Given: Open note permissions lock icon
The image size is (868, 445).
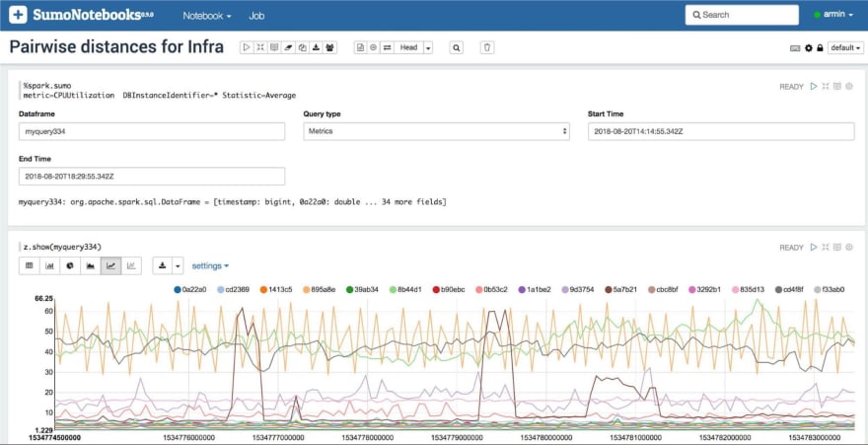Looking at the screenshot, I should click(820, 48).
